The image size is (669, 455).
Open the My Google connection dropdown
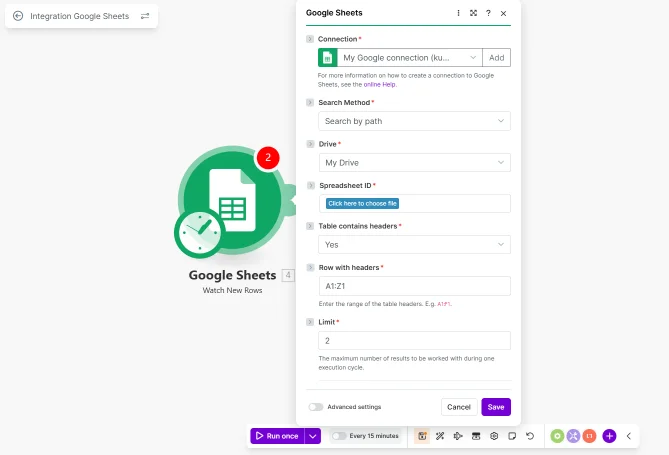(x=410, y=58)
